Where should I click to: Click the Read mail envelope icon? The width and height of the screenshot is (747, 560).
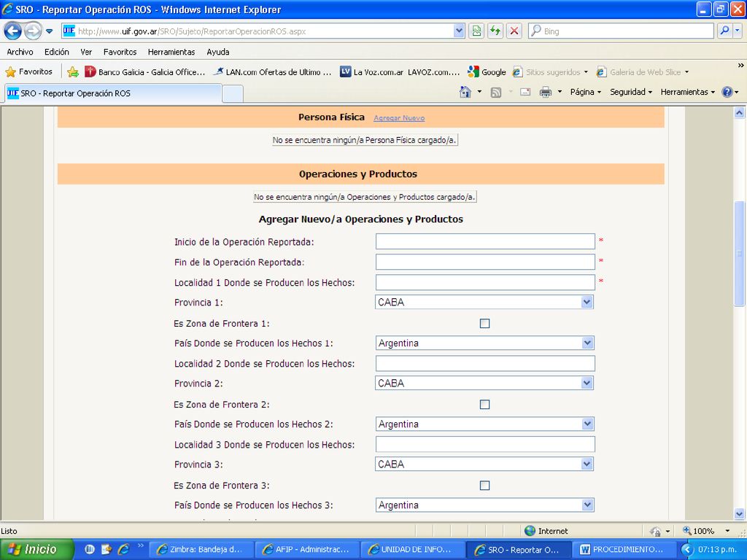[525, 92]
